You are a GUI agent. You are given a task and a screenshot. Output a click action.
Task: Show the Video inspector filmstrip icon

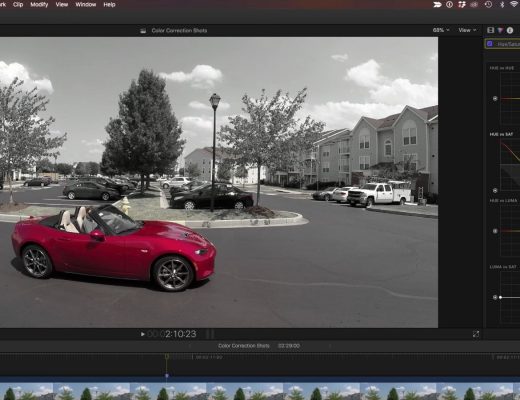tap(490, 30)
